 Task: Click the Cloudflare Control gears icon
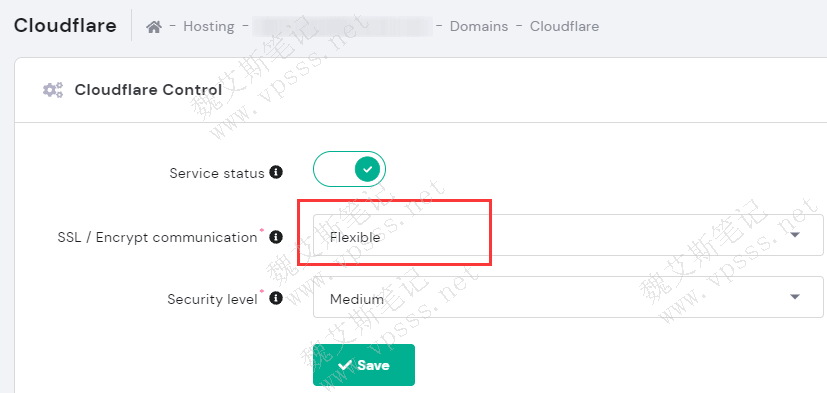pos(53,90)
